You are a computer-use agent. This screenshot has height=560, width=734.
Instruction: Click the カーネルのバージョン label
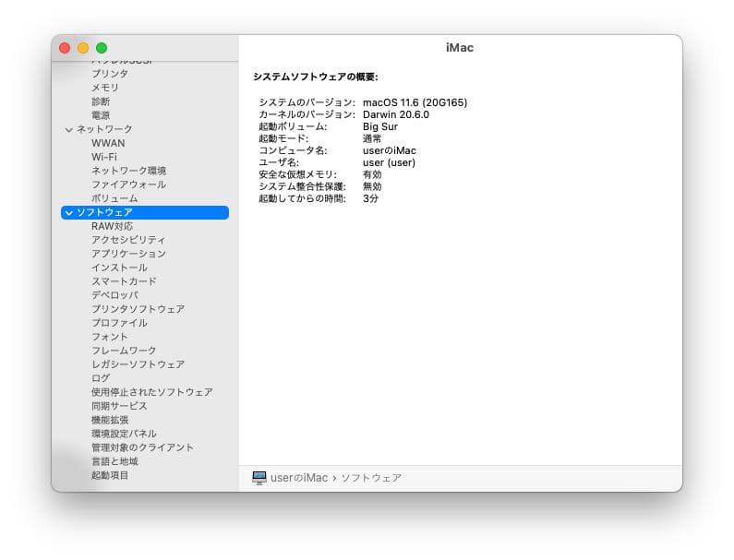307,114
